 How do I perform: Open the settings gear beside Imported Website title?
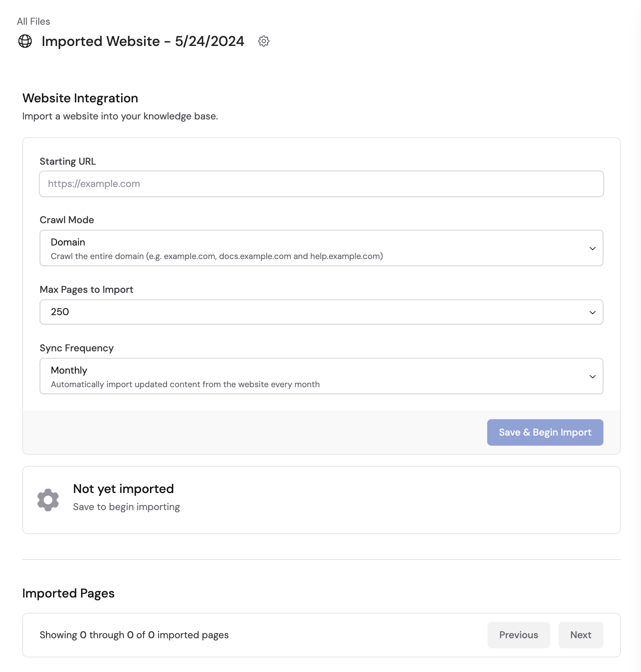pos(264,41)
